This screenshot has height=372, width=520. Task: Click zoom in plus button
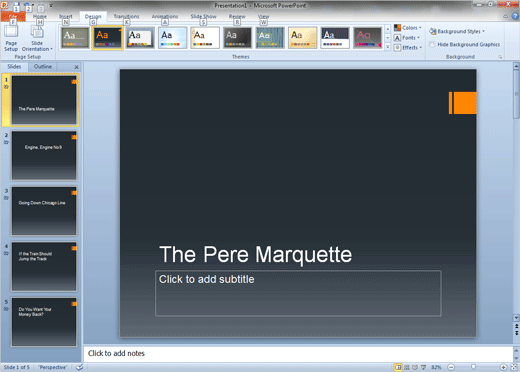[x=503, y=367]
